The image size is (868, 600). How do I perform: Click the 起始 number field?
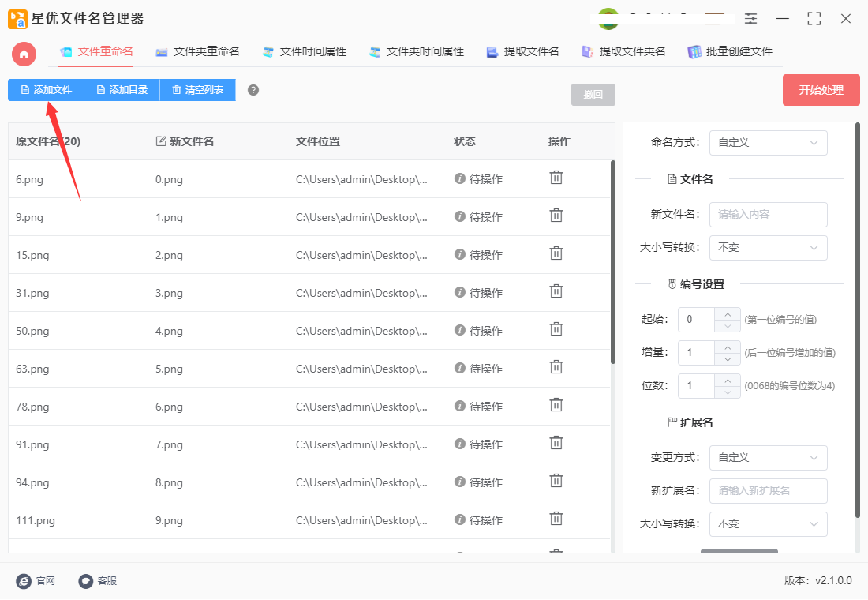point(697,320)
